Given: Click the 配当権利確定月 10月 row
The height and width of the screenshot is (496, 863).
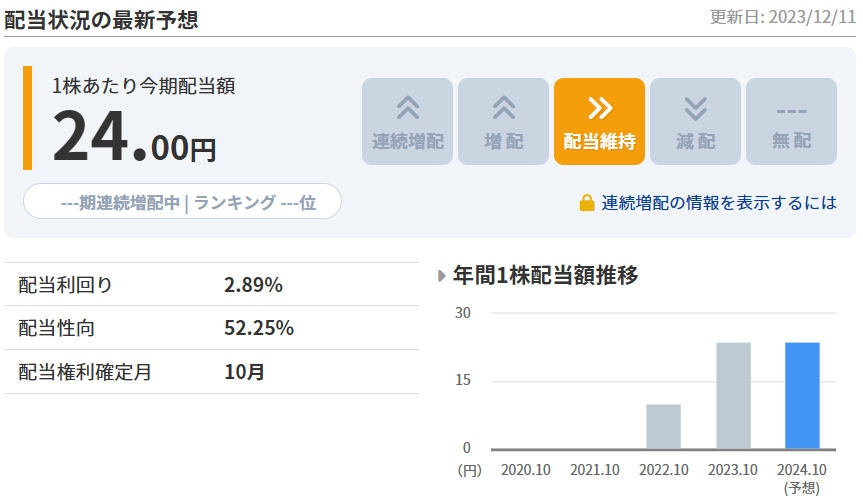Looking at the screenshot, I should 210,372.
